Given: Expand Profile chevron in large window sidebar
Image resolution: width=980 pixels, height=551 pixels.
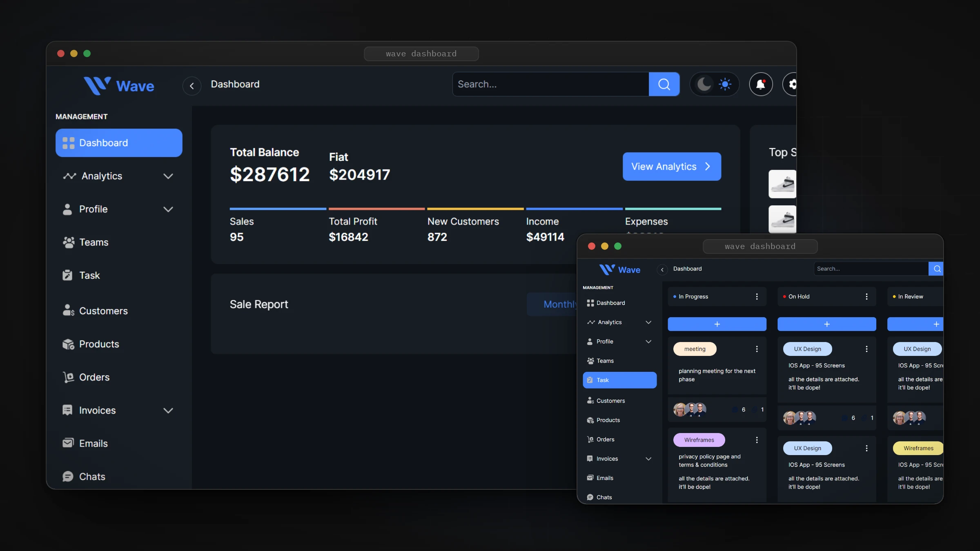Looking at the screenshot, I should pyautogui.click(x=168, y=209).
